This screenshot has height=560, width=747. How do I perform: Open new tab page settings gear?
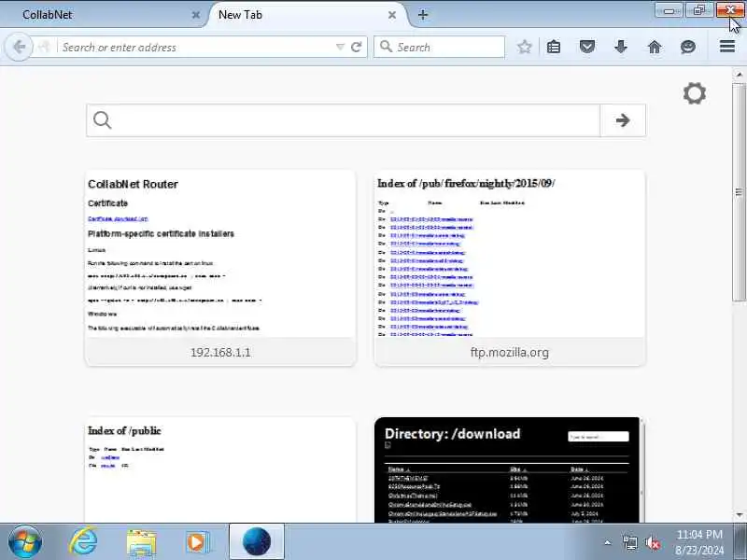click(695, 93)
